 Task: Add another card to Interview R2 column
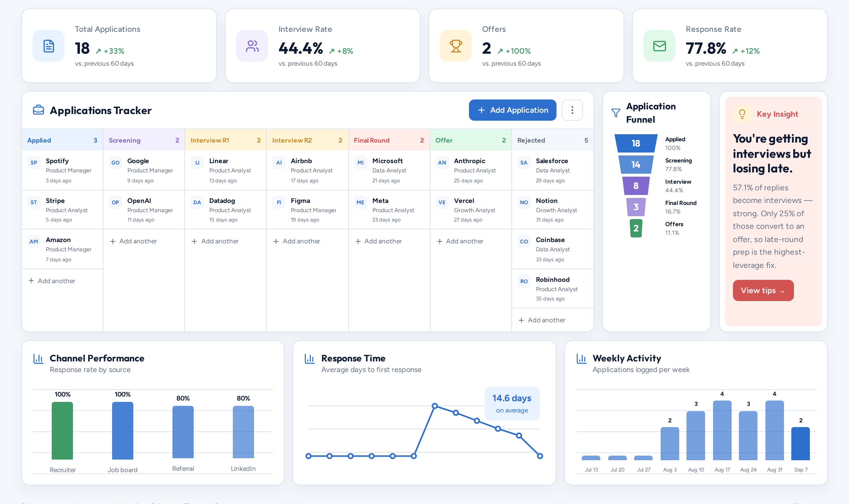(297, 241)
